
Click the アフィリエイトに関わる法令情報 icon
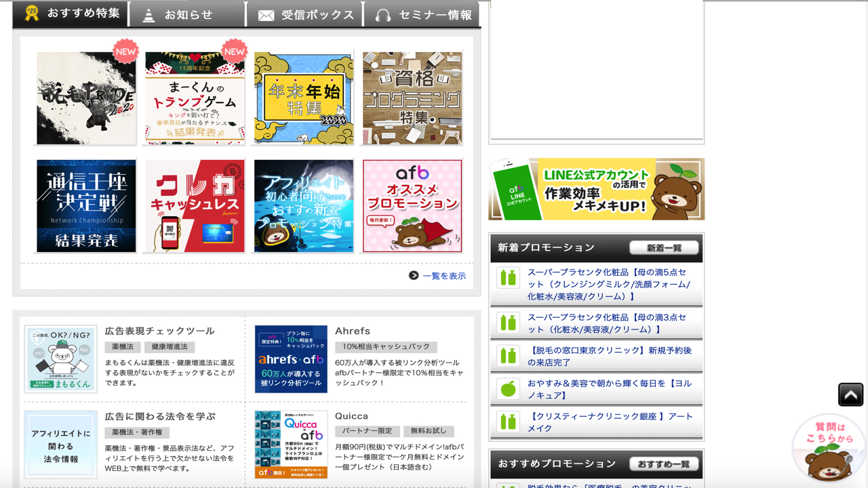(x=61, y=445)
